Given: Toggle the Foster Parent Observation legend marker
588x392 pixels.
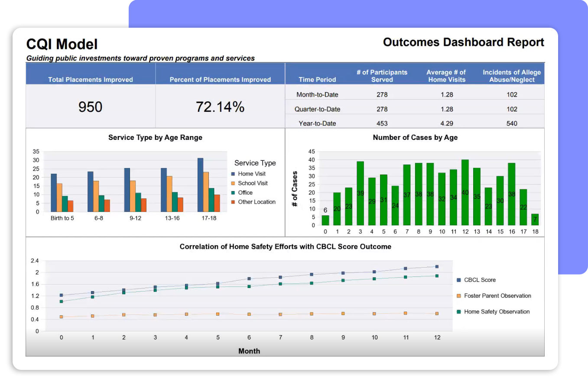Looking at the screenshot, I should (458, 296).
